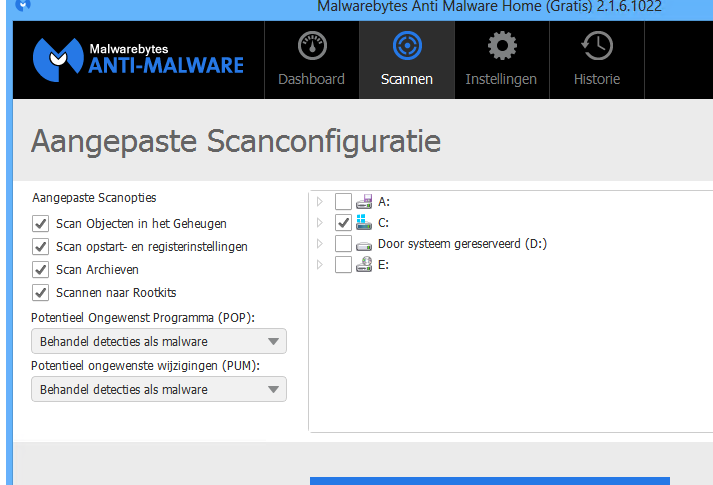Click the reserved D: drive icon

[x=365, y=244]
